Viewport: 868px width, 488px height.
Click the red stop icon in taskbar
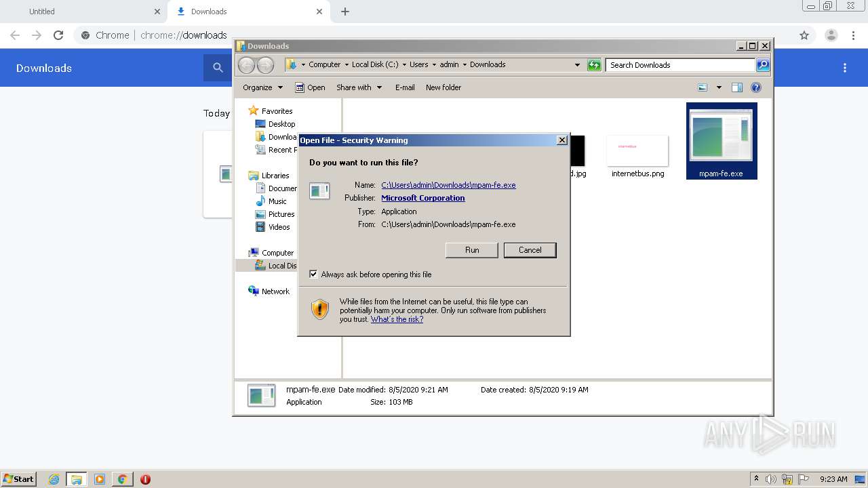click(x=145, y=479)
